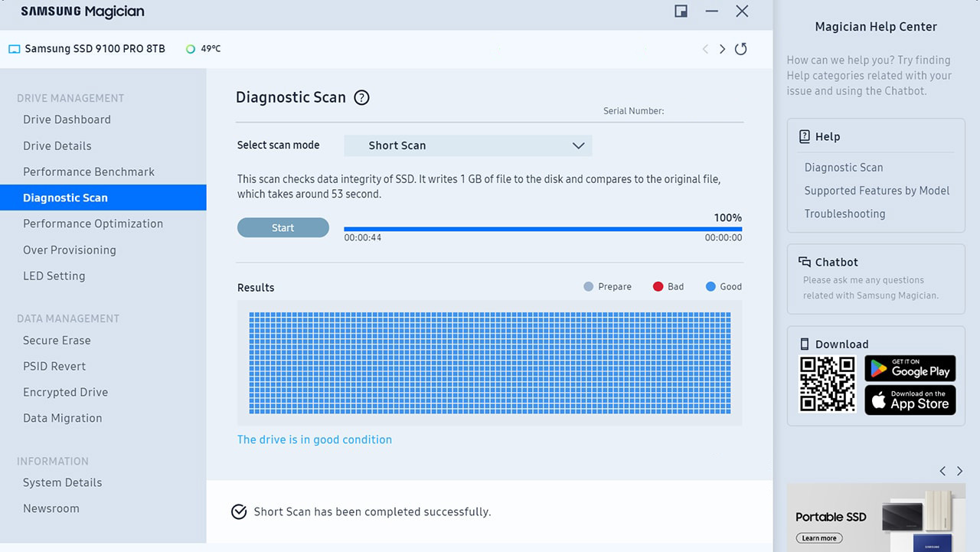Viewport: 980px width, 552px height.
Task: Show previous banner with left chevron
Action: [x=942, y=471]
